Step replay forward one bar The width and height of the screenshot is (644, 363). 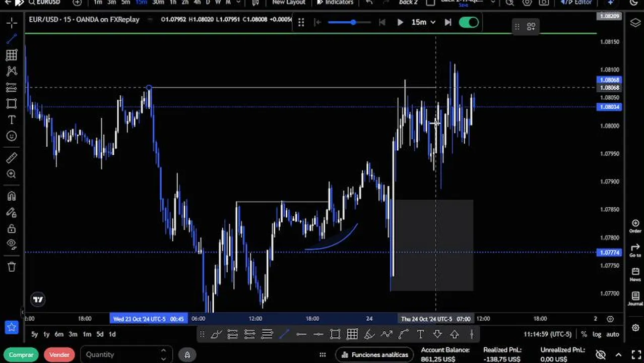click(447, 22)
